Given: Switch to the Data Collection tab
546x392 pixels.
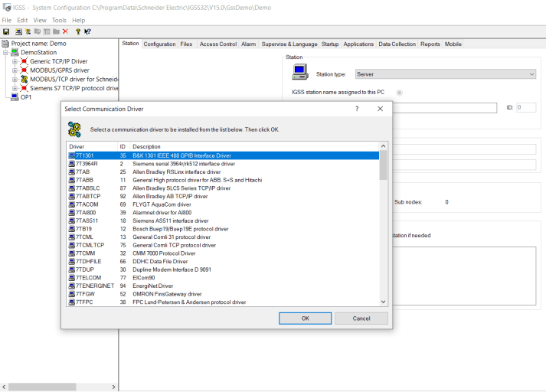Looking at the screenshot, I should tap(397, 44).
